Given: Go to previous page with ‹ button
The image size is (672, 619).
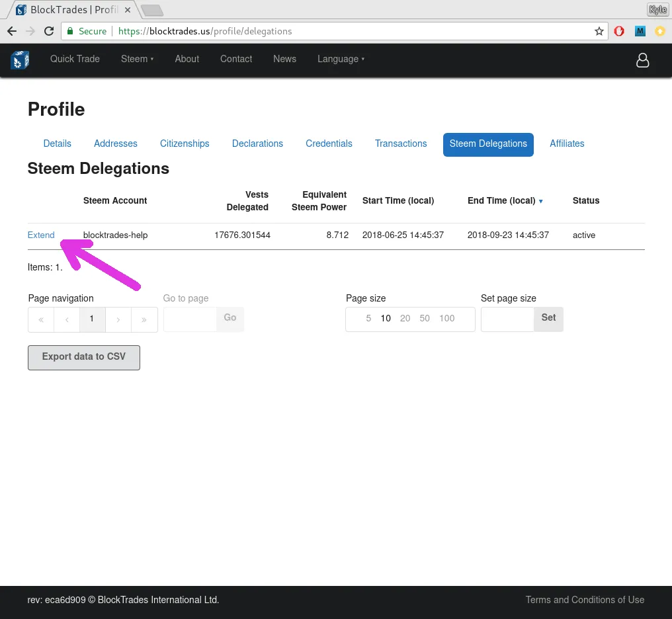Looking at the screenshot, I should coord(67,319).
